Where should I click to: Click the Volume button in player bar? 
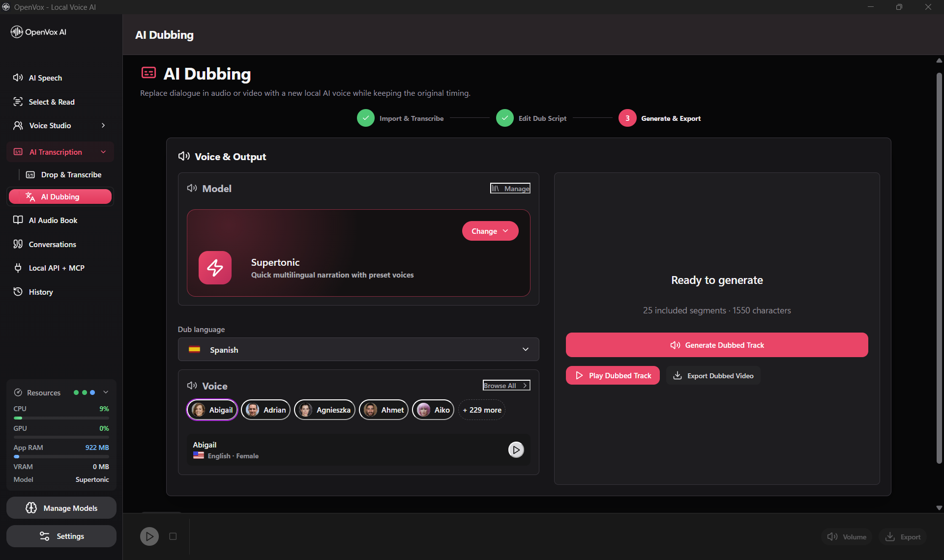[847, 537]
